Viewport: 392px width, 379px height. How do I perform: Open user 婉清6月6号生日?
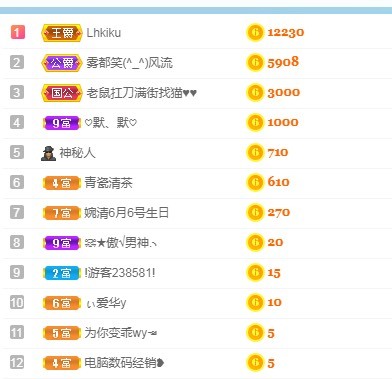point(126,213)
